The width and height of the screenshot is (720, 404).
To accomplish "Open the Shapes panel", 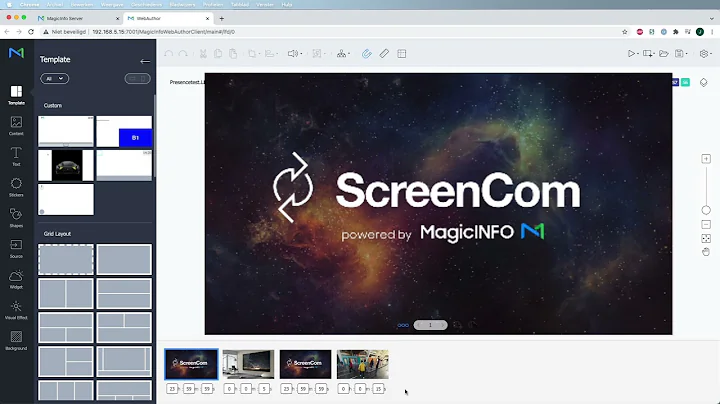I will click(x=16, y=218).
